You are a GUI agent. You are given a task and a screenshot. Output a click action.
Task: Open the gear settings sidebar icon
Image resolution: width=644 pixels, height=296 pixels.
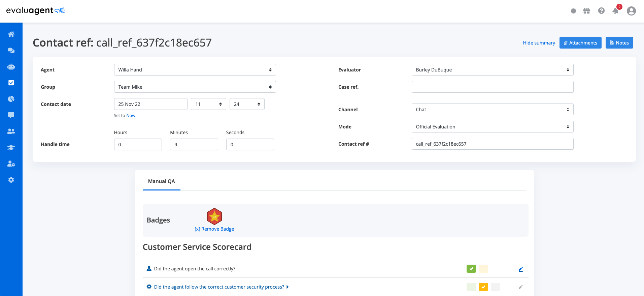coord(11,180)
